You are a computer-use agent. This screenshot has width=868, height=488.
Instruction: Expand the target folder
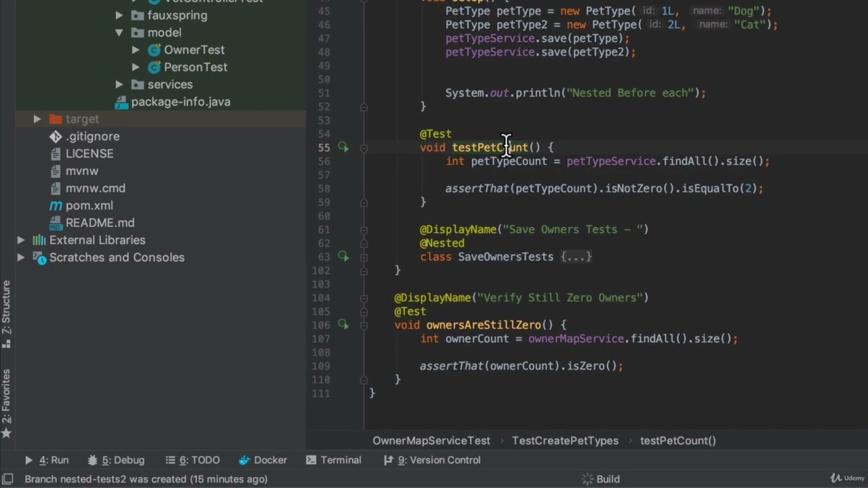point(37,119)
